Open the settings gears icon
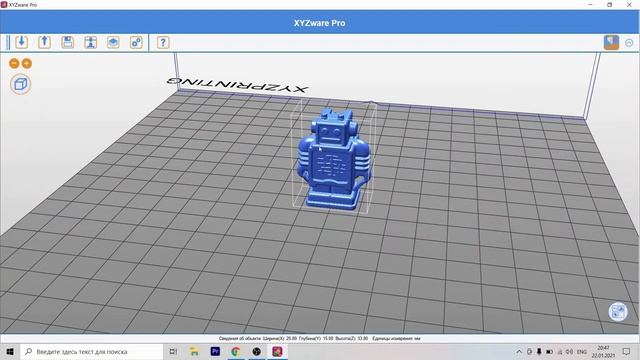Screen dimensions: 640x360 136,42
